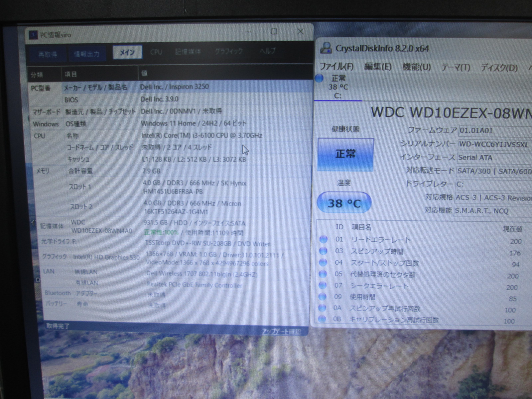Click the 対応規格 field ACS-3
Image resolution: width=532 pixels, height=399 pixels.
[493, 198]
